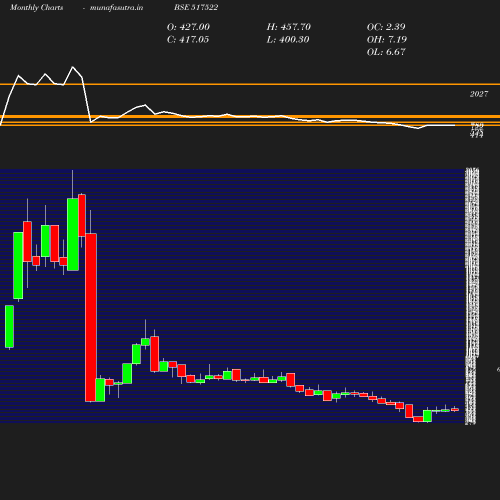Click the "OH: 7.19" value
500x500 pixels.
click(x=387, y=40)
